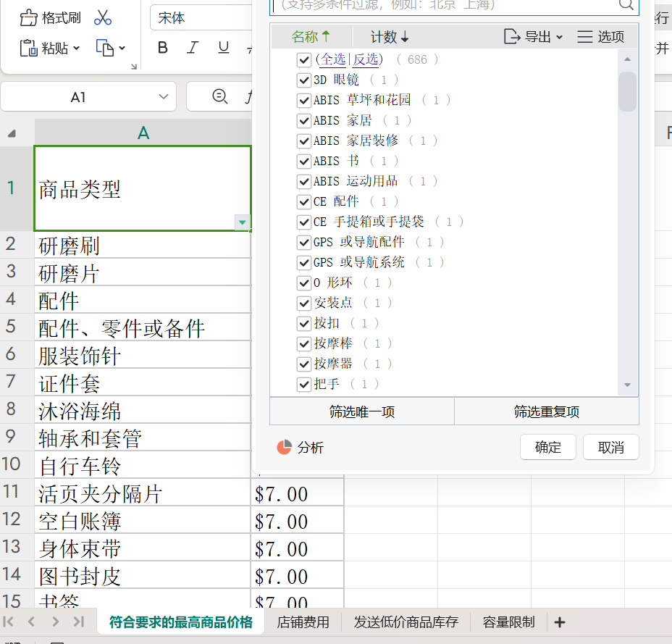Image resolution: width=672 pixels, height=644 pixels.
Task: Click 筛选唯一项 filter unique button
Action: pos(362,411)
